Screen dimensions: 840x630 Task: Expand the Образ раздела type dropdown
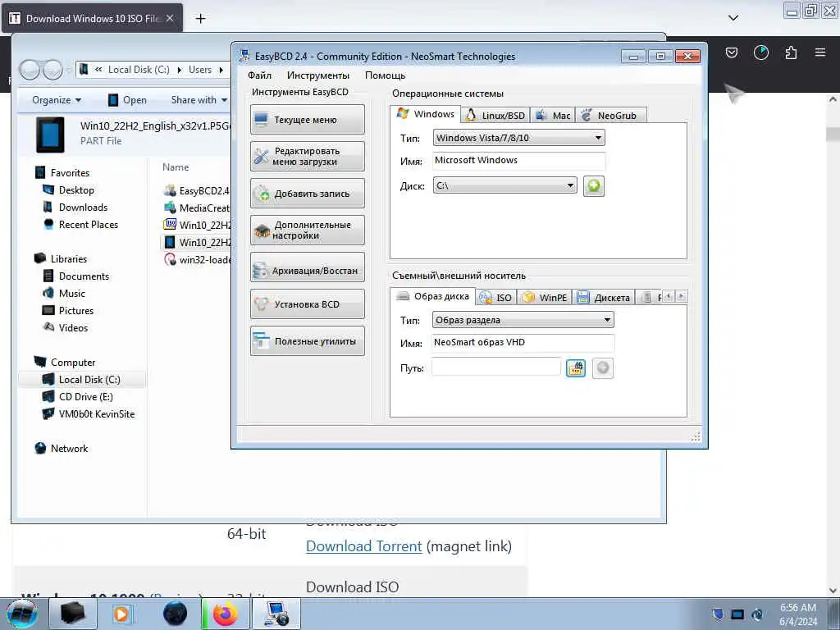point(523,320)
